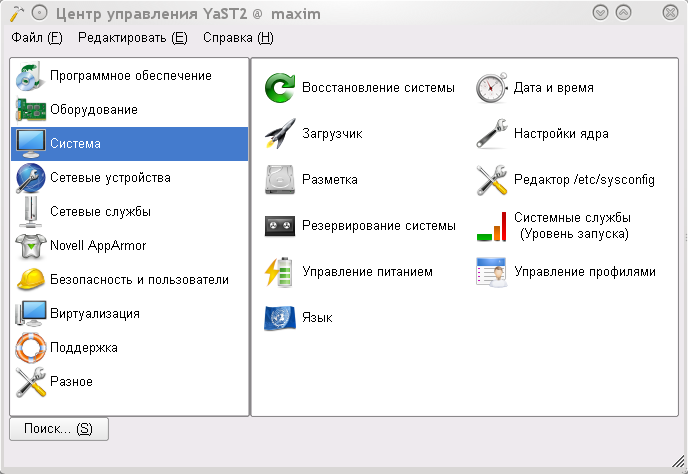The image size is (688, 474).
Task: Click the Разметка label text
Action: (330, 180)
